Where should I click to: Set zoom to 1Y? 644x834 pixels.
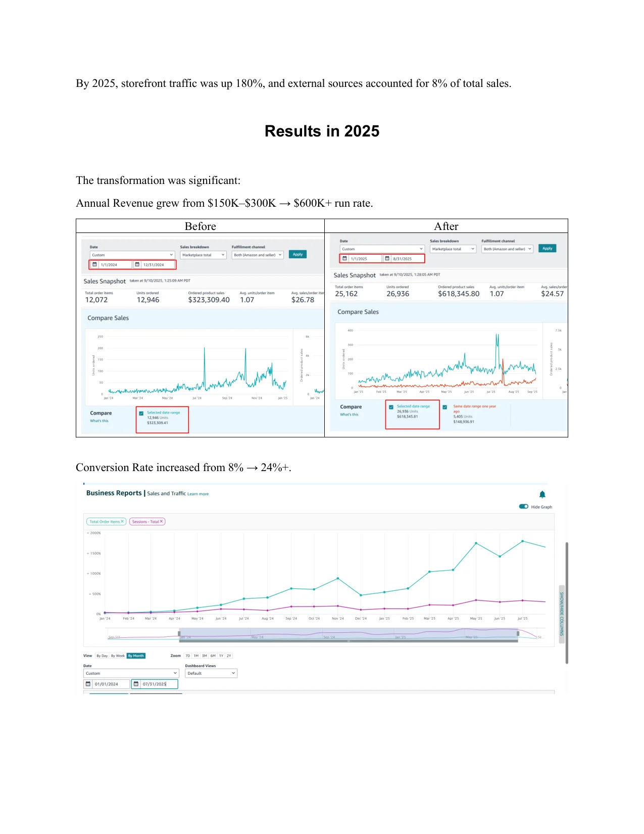221,656
